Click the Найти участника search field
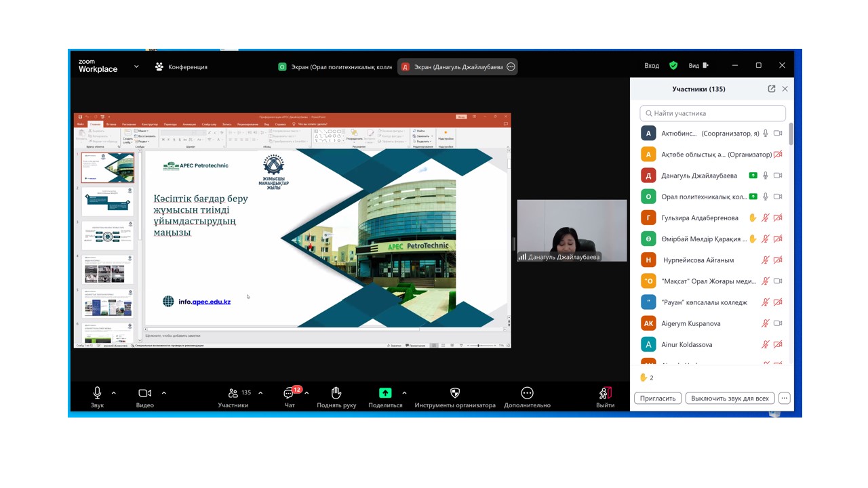 [x=713, y=113]
